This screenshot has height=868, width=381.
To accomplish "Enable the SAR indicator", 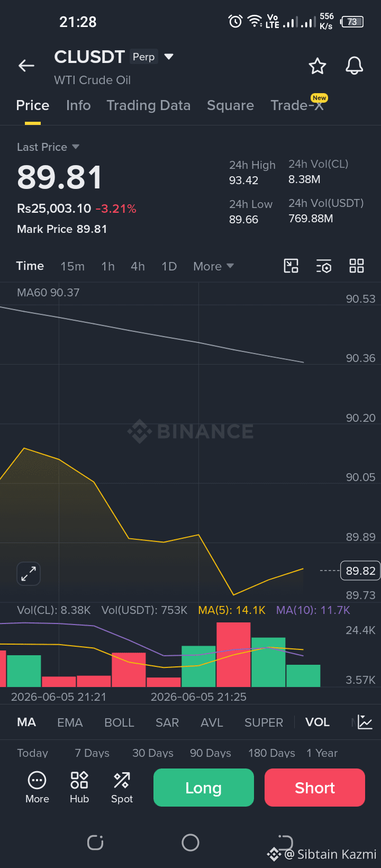I will [x=167, y=722].
